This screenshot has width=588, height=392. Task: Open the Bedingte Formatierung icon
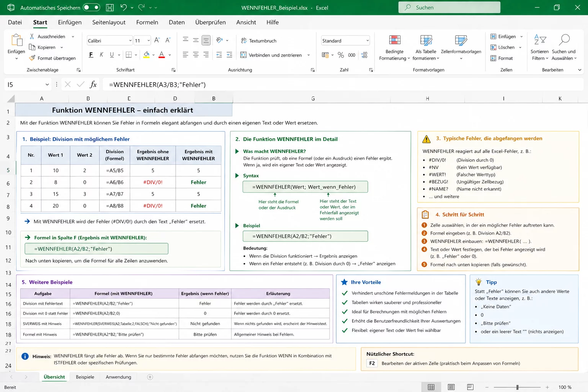coord(394,40)
